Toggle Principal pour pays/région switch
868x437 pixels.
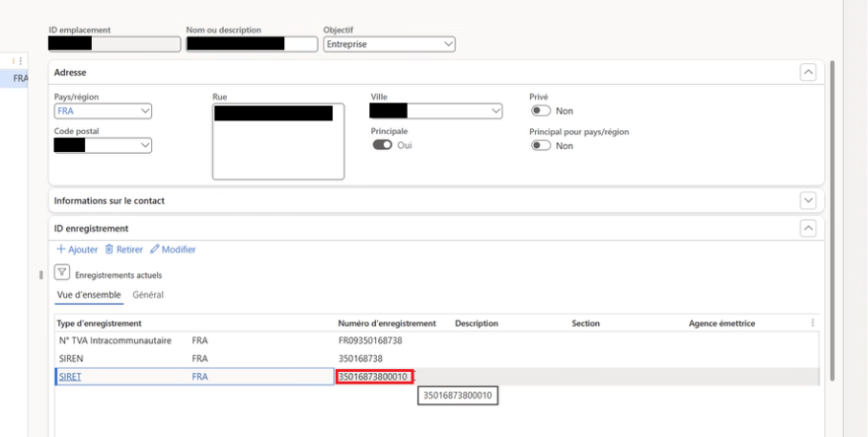pos(541,145)
